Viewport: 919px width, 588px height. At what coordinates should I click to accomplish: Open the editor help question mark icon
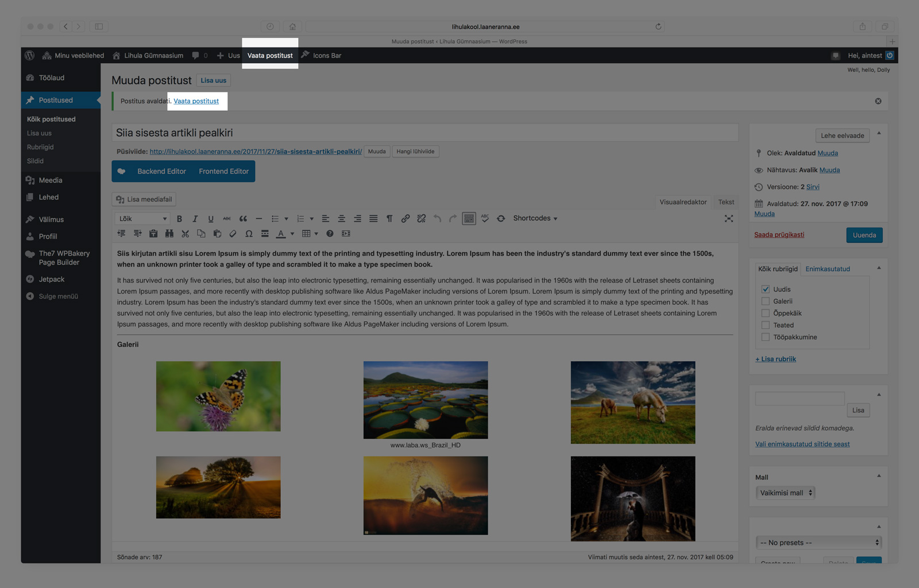[330, 234]
